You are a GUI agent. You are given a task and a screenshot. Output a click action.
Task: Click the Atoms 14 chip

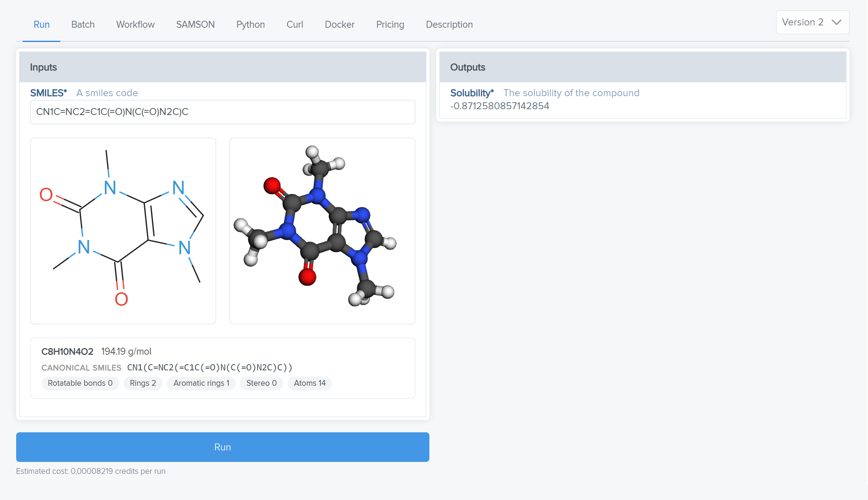309,383
